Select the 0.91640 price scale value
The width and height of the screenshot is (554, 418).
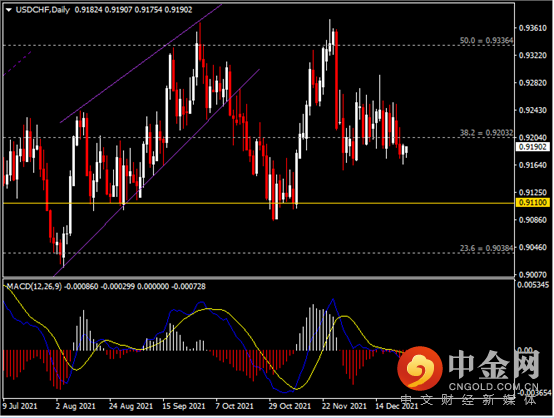(533, 165)
